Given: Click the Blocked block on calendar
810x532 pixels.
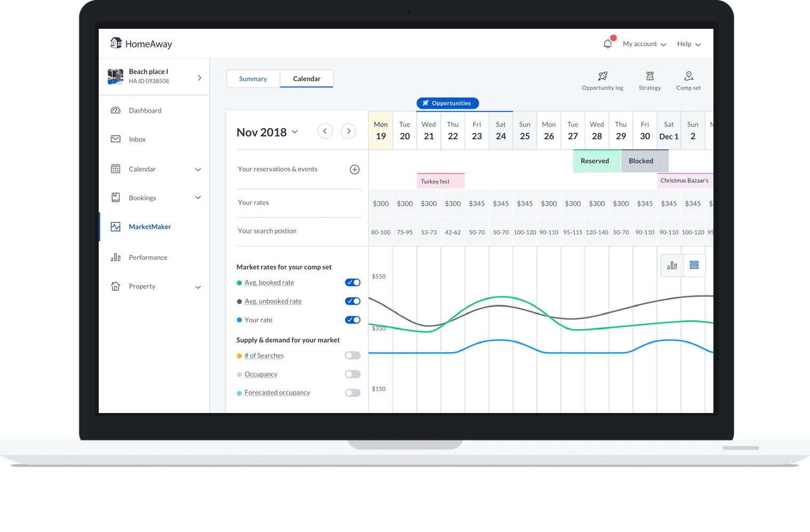Looking at the screenshot, I should click(645, 161).
